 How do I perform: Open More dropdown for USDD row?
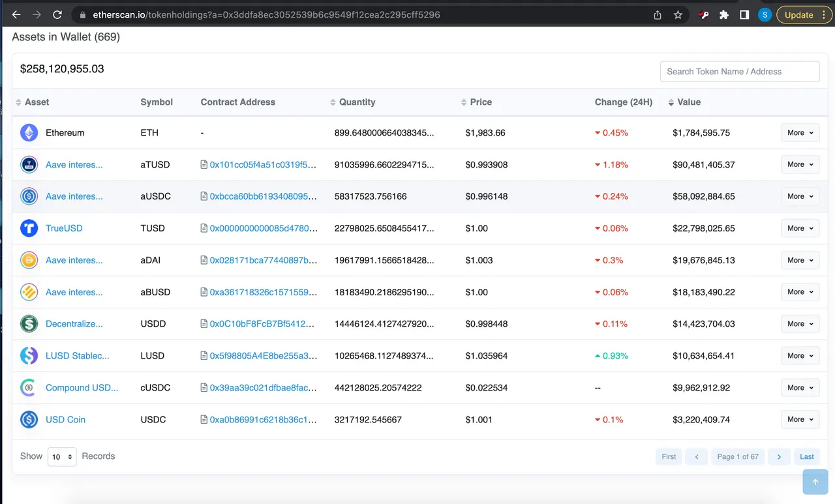point(800,324)
